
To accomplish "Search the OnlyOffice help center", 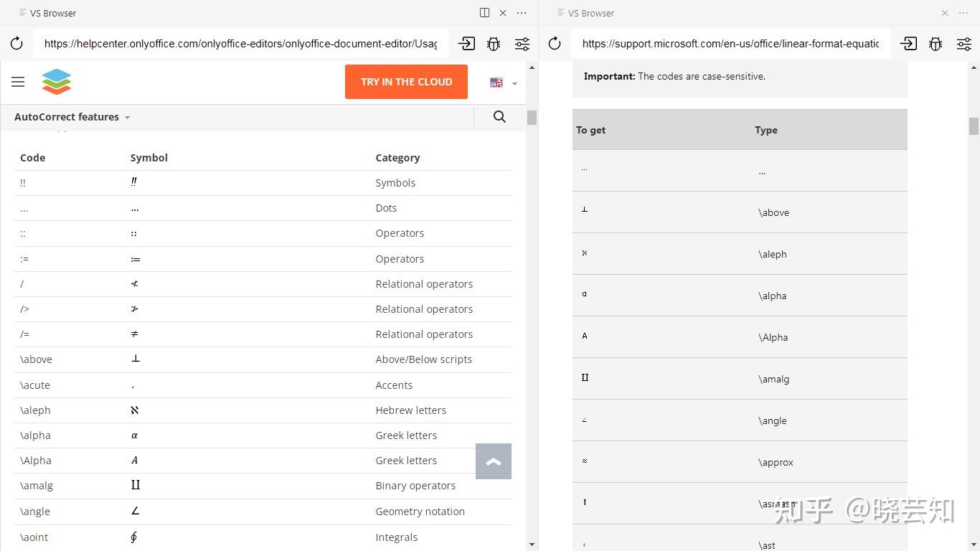I will pos(500,117).
